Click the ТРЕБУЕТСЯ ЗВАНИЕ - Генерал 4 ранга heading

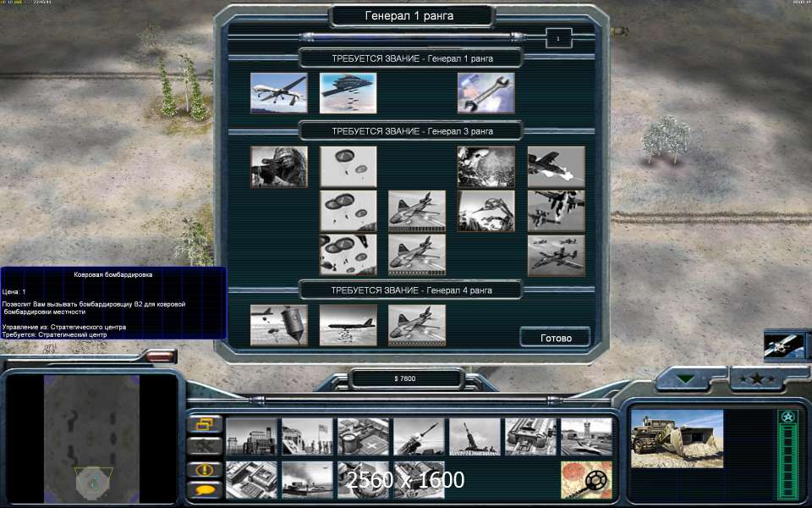(x=412, y=290)
